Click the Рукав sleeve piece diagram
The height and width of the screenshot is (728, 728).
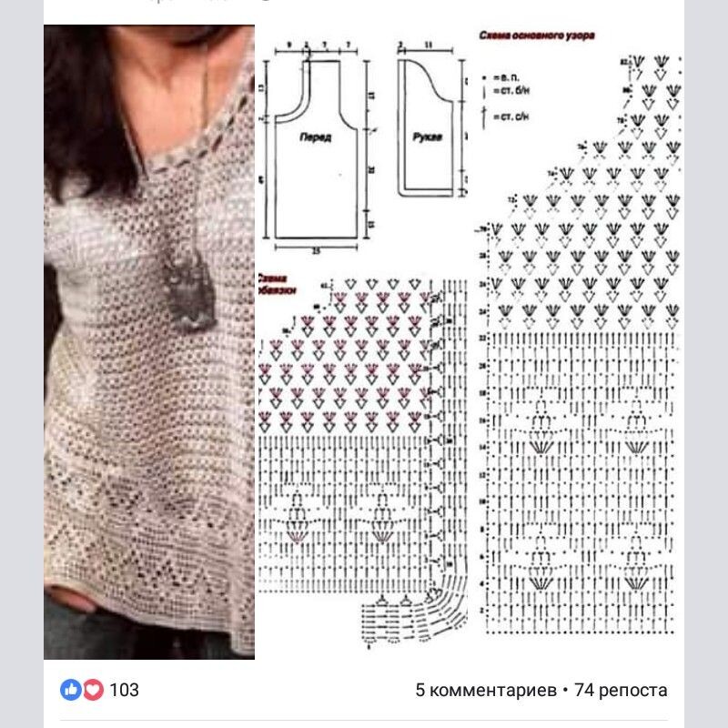pos(425,127)
